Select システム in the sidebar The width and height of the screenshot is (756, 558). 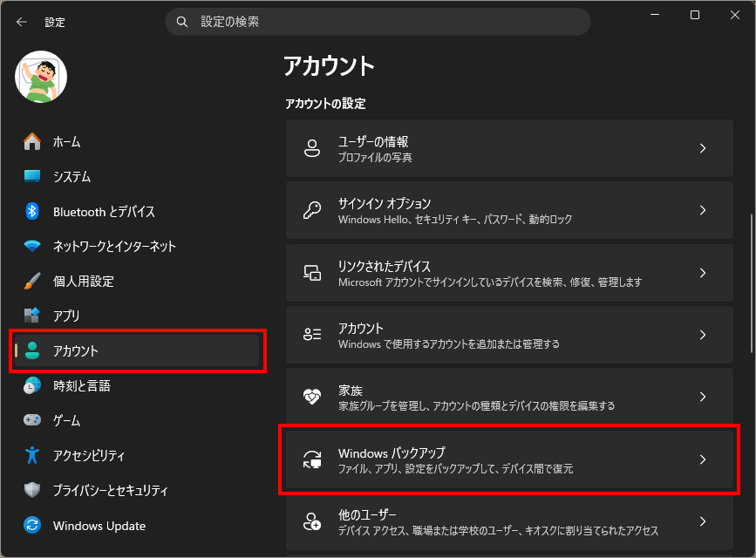(72, 176)
